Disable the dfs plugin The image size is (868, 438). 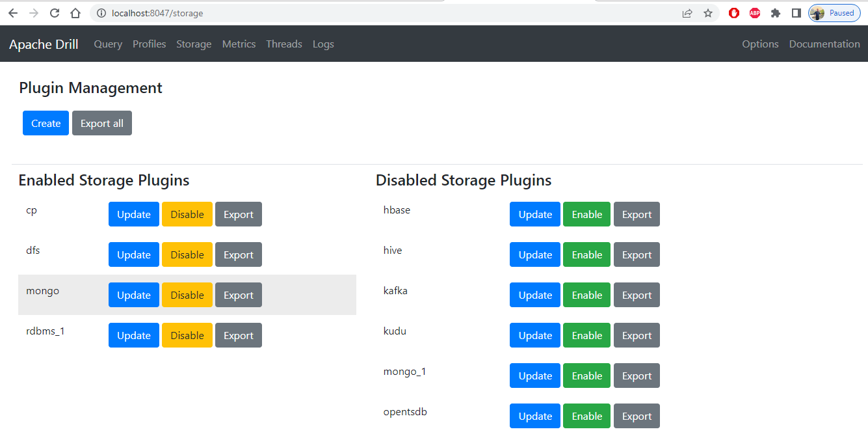[187, 254]
